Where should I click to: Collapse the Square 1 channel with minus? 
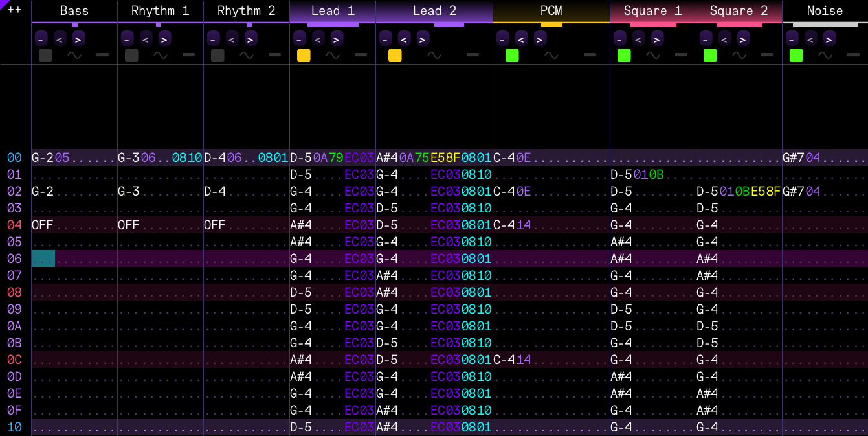(620, 38)
